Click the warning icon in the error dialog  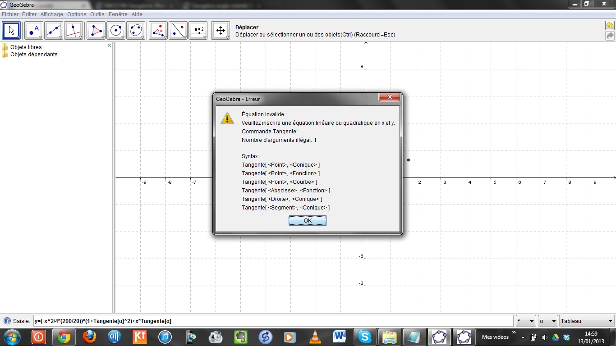tap(227, 118)
